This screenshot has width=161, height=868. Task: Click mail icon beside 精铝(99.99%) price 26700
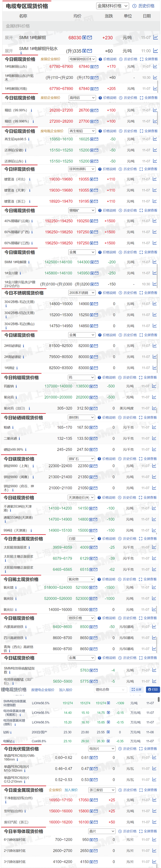(x=97, y=110)
